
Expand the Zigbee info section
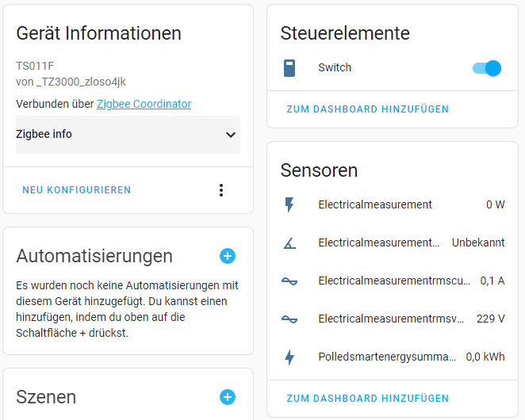[128, 135]
